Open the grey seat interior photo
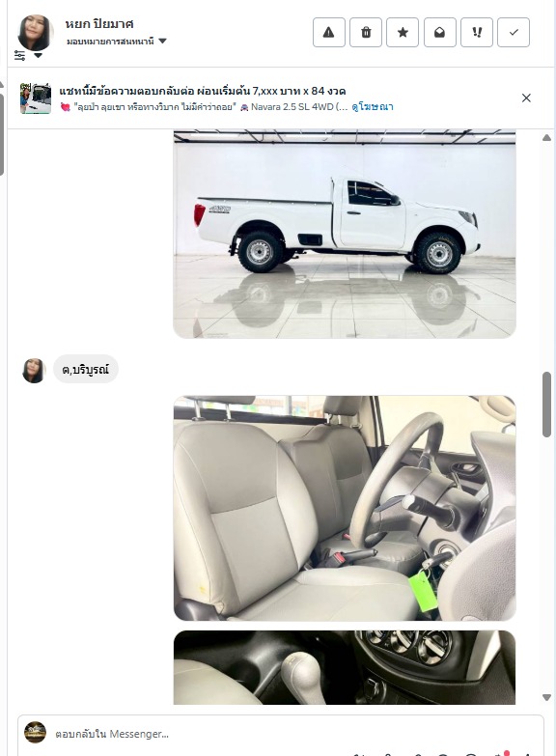This screenshot has width=556, height=756. pyautogui.click(x=345, y=508)
